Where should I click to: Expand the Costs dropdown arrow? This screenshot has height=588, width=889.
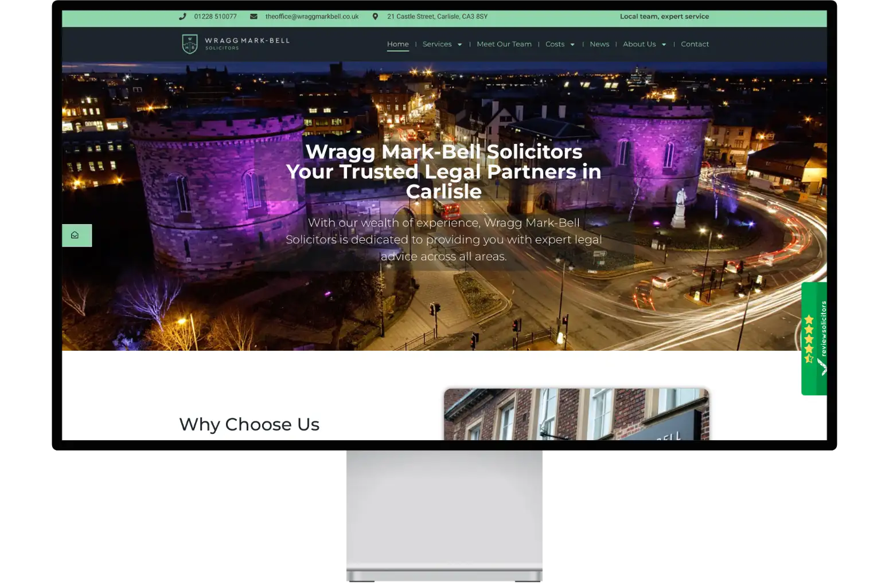pos(572,45)
